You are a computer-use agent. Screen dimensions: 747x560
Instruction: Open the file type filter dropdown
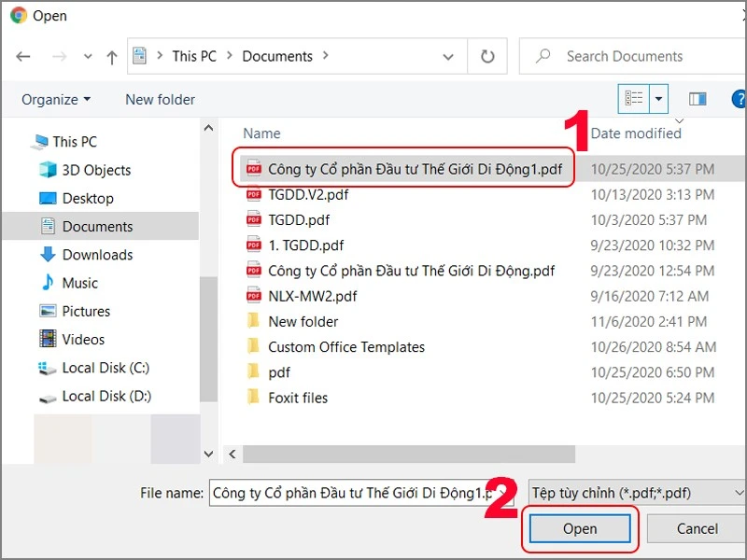click(638, 493)
